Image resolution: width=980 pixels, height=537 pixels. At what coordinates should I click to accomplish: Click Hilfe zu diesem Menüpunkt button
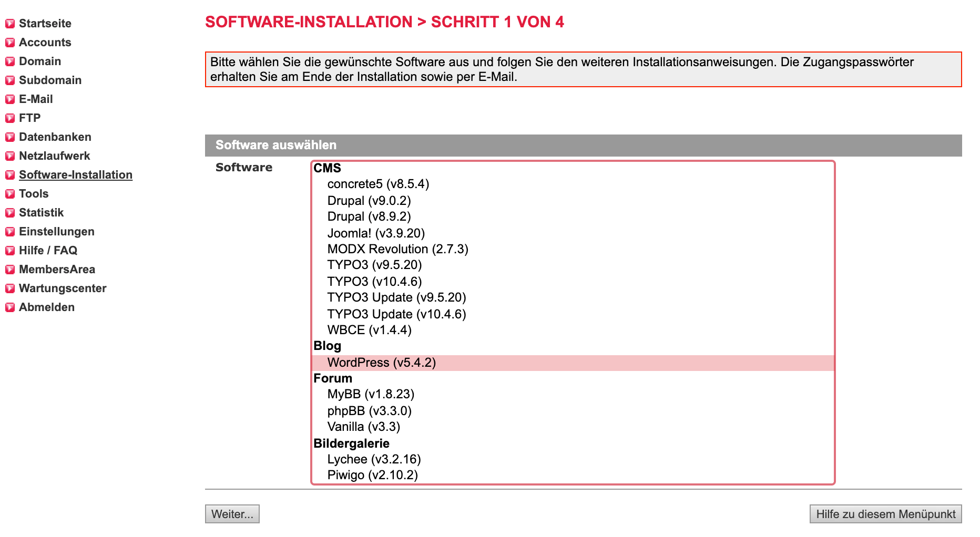coord(886,514)
